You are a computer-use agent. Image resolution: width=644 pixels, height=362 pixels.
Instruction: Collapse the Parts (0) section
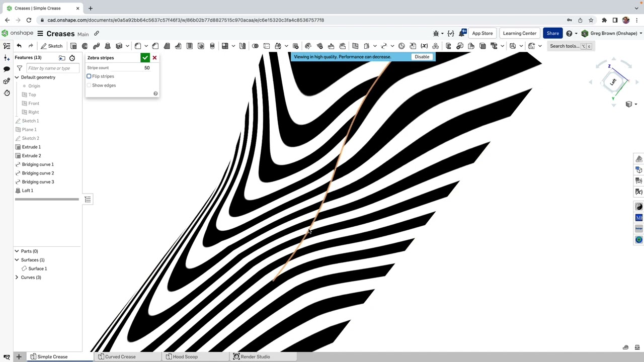[17, 251]
